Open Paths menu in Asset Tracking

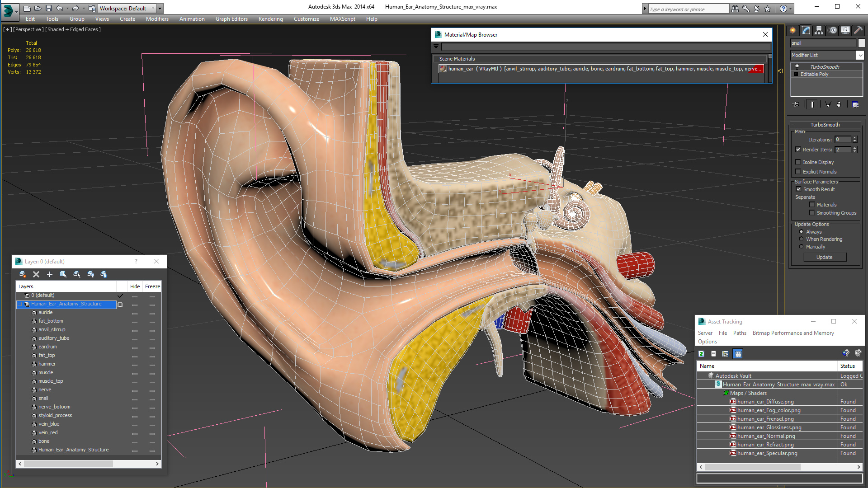coord(740,333)
